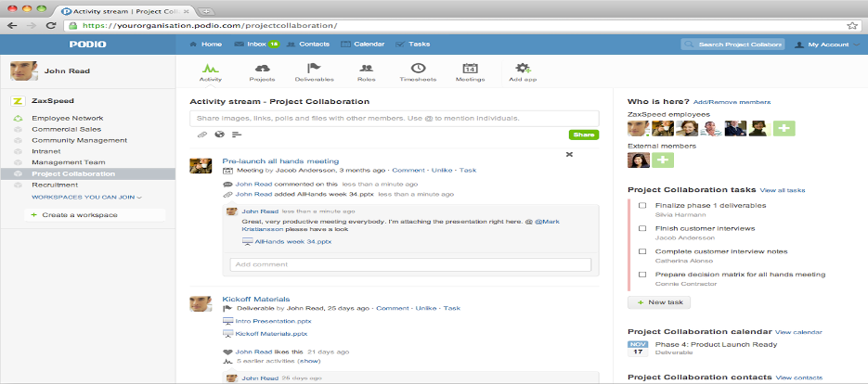
Task: Click the external member avatar
Action: [639, 160]
